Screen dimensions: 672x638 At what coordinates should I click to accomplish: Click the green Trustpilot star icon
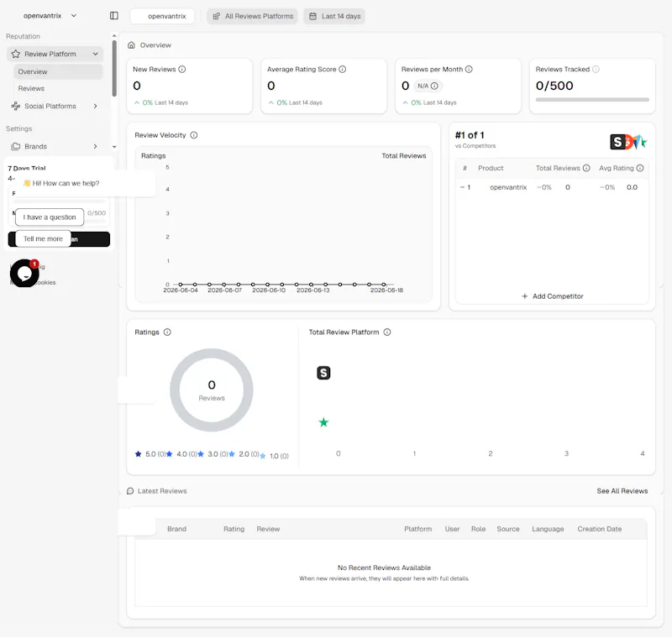tap(323, 422)
